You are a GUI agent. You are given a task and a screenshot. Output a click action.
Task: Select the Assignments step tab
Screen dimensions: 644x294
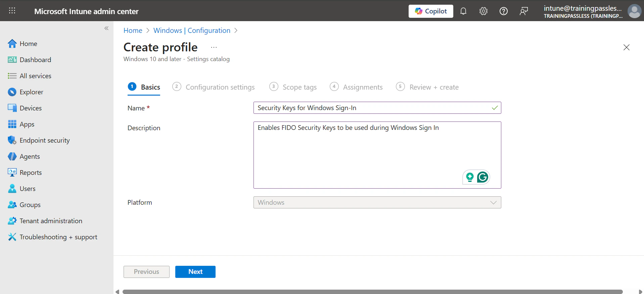coord(356,87)
